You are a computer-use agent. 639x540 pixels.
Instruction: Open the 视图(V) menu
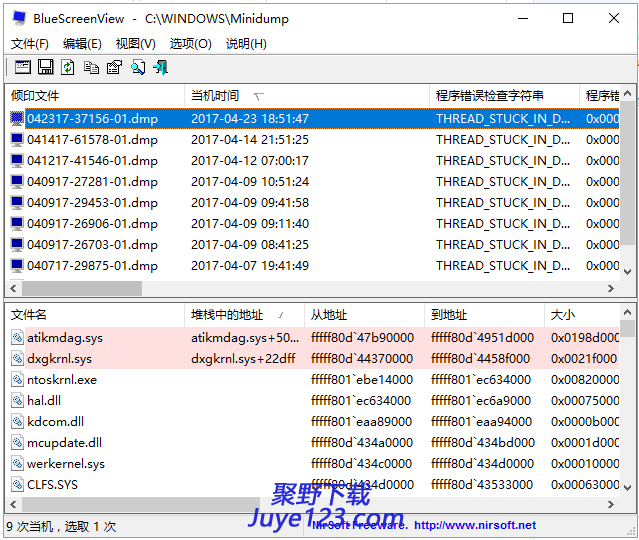(136, 44)
